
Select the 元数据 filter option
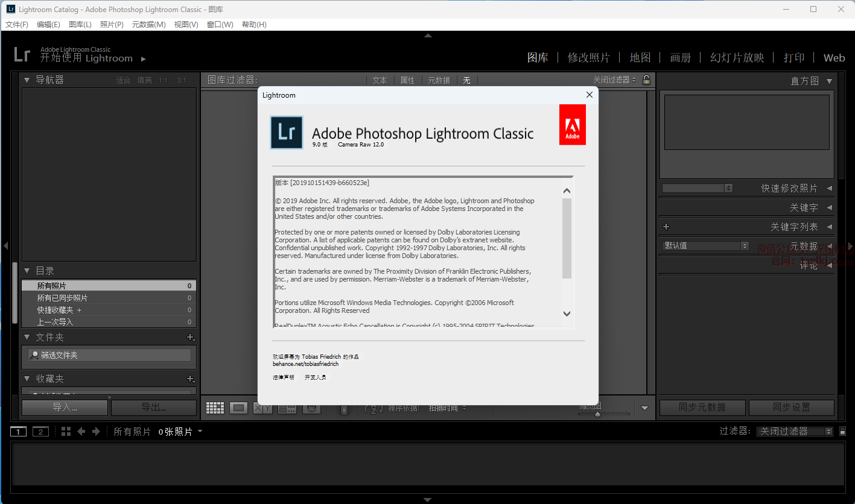(x=439, y=80)
